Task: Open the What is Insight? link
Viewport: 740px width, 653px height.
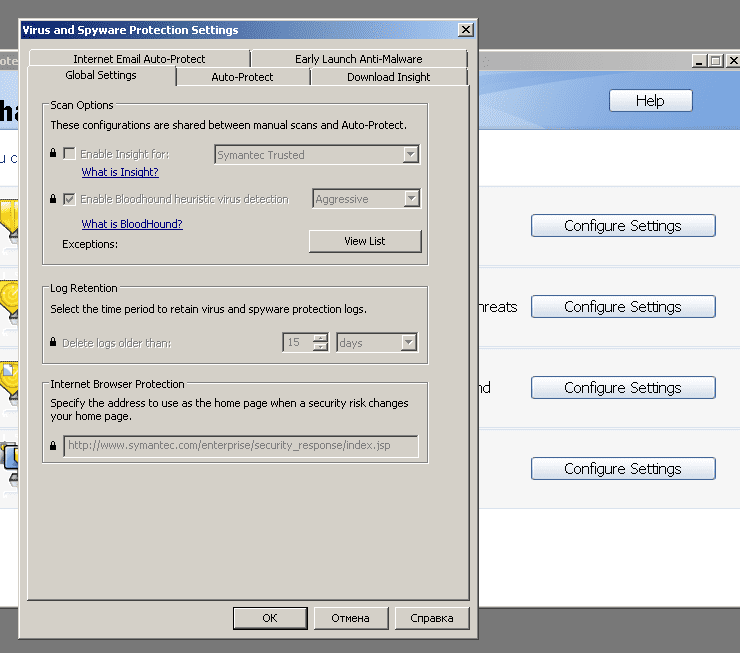Action: point(120,172)
